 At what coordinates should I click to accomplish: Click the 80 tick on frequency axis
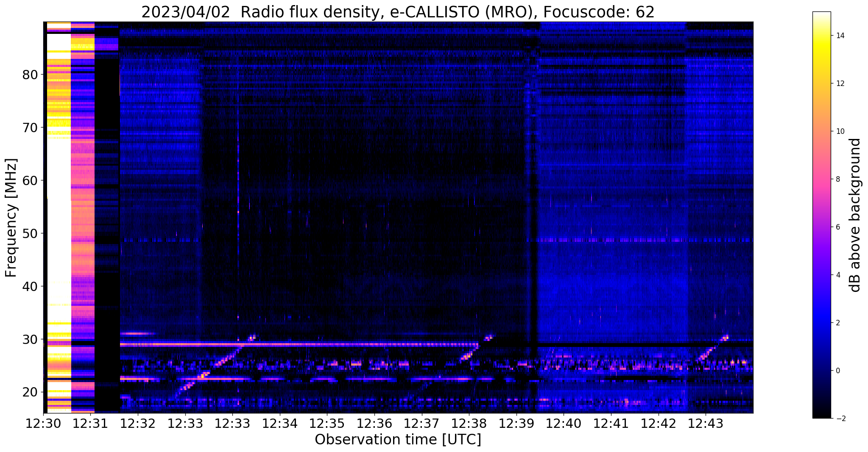point(31,75)
